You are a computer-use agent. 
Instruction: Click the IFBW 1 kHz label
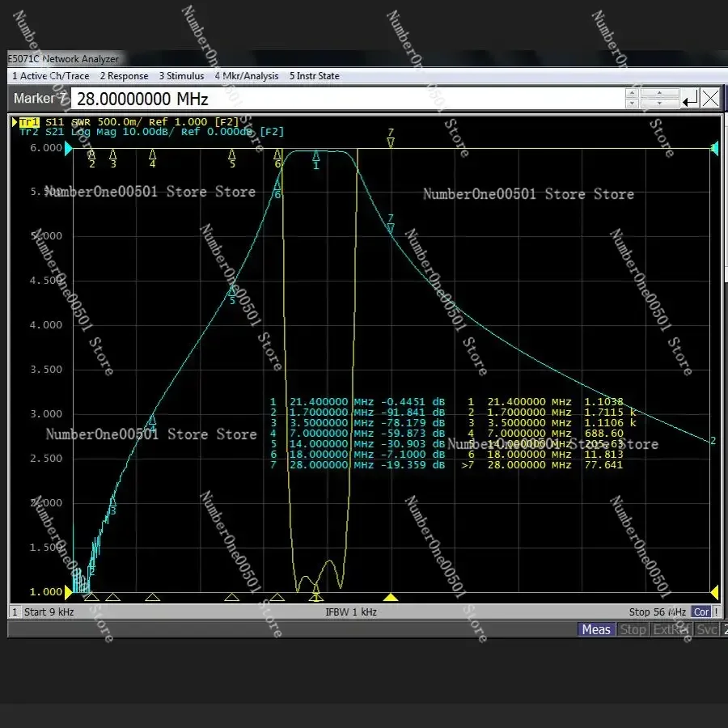351,612
